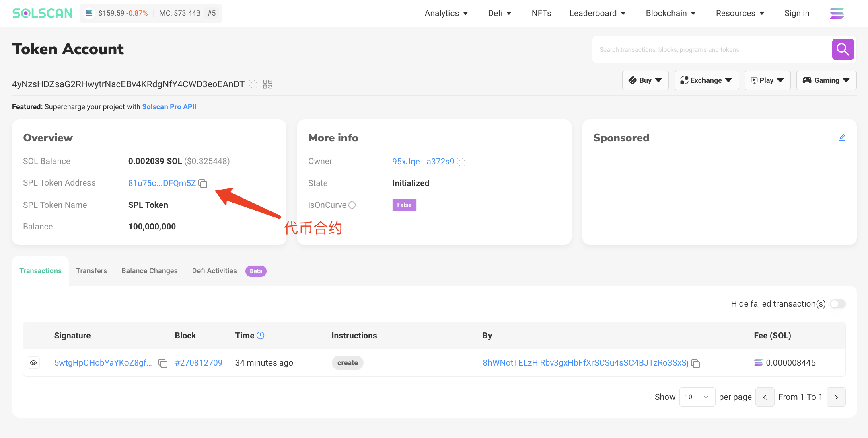
Task: Copy the token account address
Action: [x=253, y=84]
